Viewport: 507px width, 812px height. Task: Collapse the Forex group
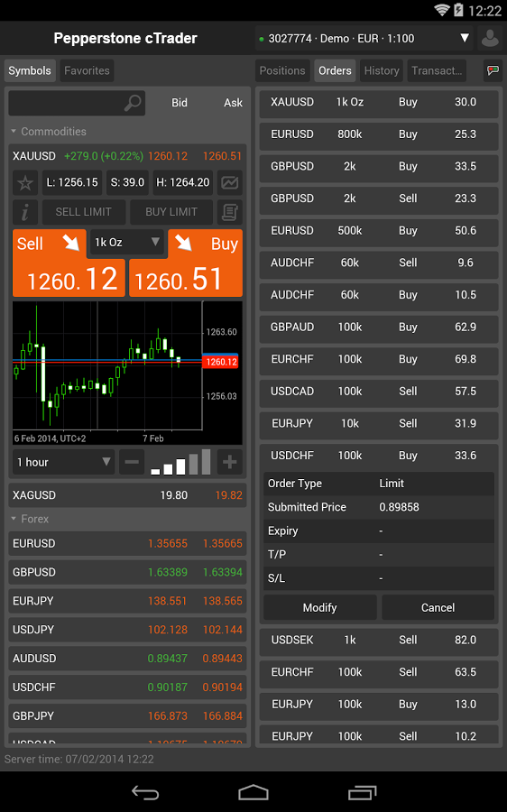(x=30, y=519)
